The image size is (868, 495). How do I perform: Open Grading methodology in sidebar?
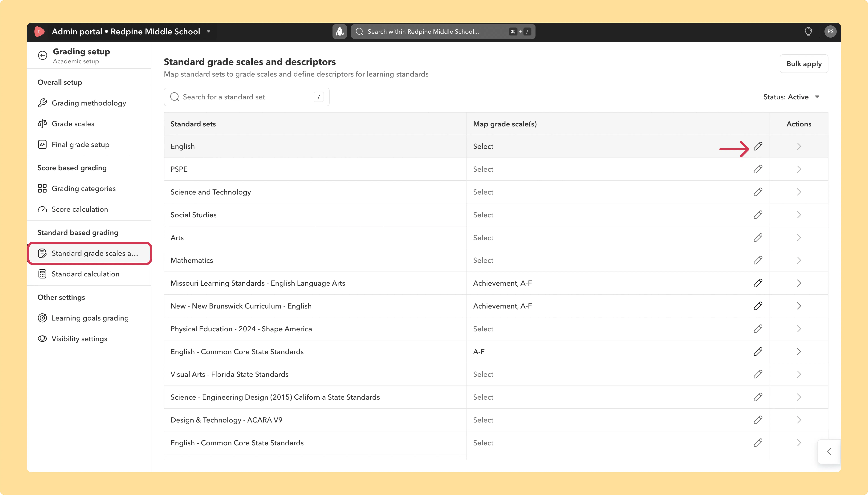point(89,103)
